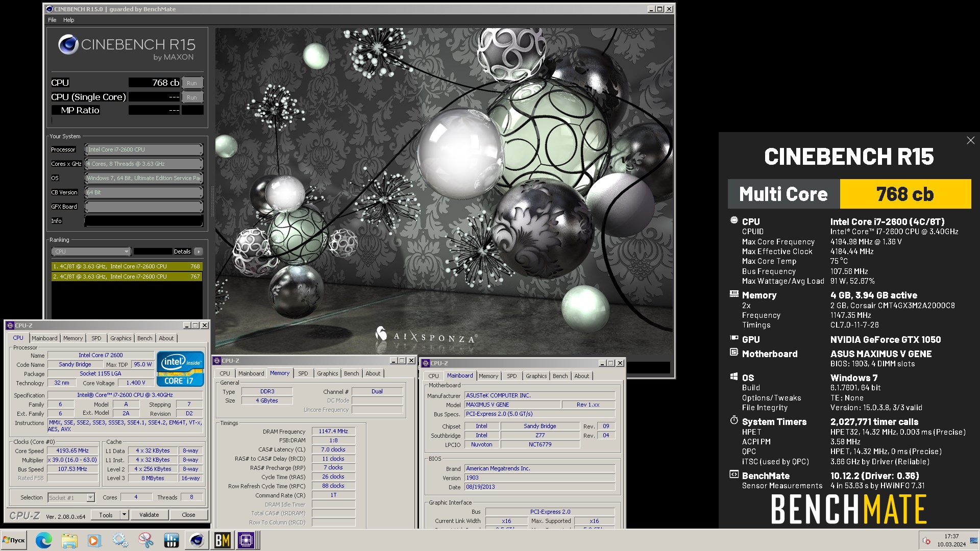This screenshot has height=551, width=980.
Task: Open Graphics tab in CPU-Z CPU window
Action: click(121, 338)
